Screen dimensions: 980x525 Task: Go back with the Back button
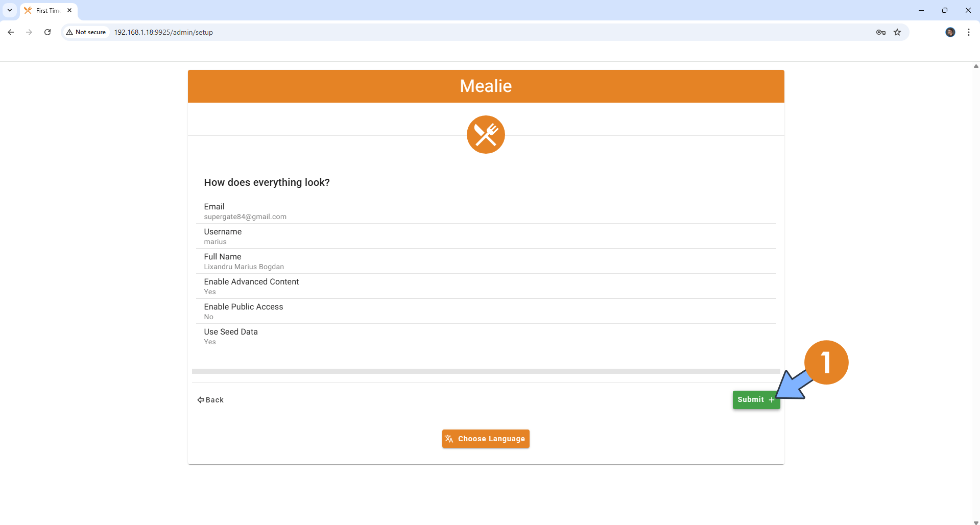(210, 400)
